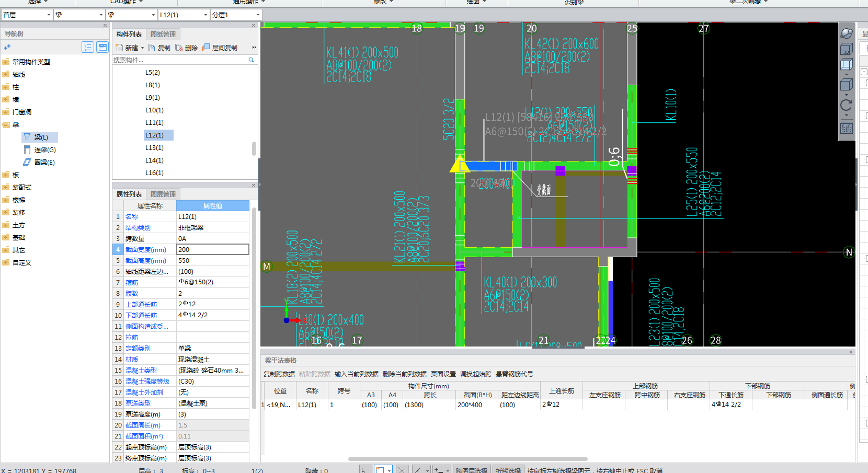Screen dimensions: 868x473
Task: Close the properties list panel
Action: (x=254, y=185)
